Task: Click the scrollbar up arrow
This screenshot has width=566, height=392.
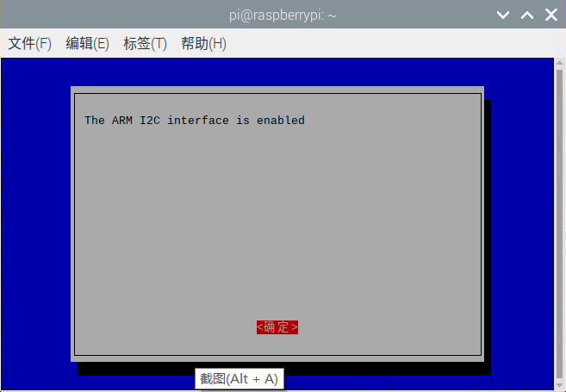Action: (559, 63)
